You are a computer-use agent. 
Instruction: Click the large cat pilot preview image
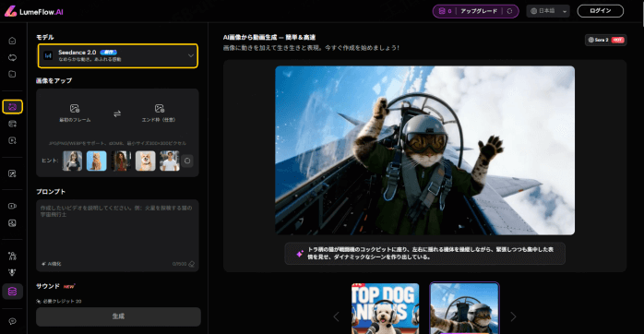point(424,150)
